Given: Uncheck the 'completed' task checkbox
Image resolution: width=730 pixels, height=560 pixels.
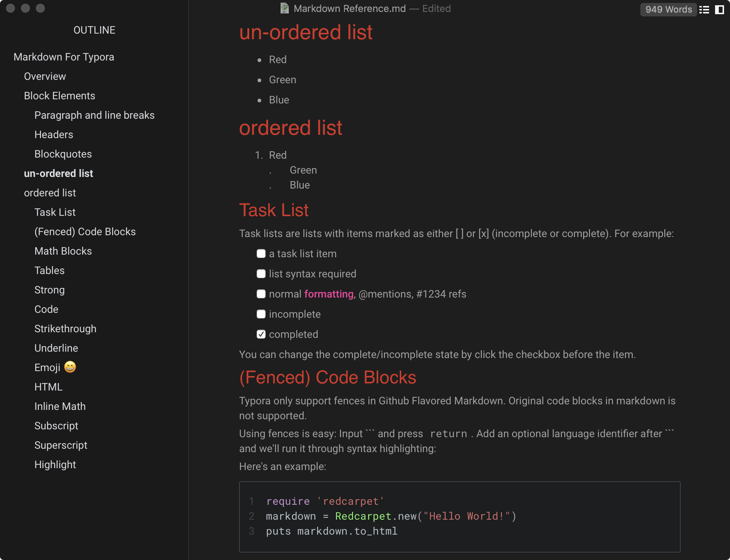Looking at the screenshot, I should click(261, 335).
